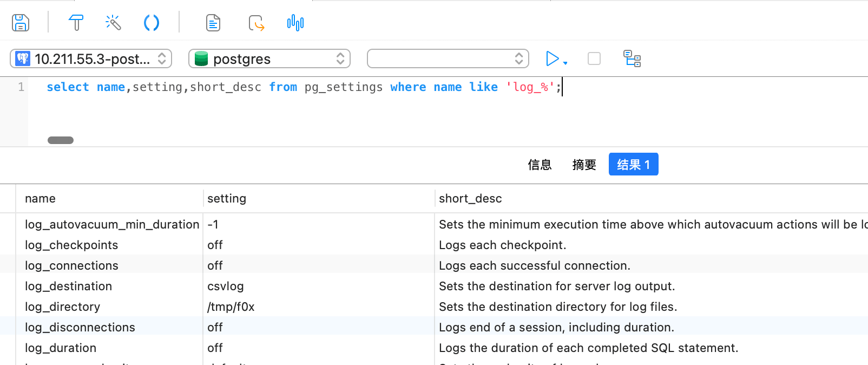This screenshot has height=365, width=868.
Task: Open the query builder tool icon
Action: (x=76, y=23)
